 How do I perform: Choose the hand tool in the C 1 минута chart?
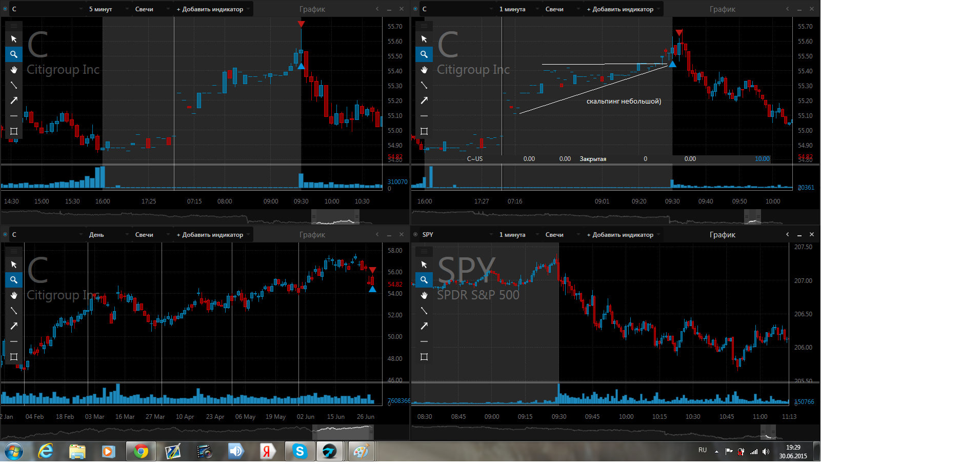click(x=424, y=70)
